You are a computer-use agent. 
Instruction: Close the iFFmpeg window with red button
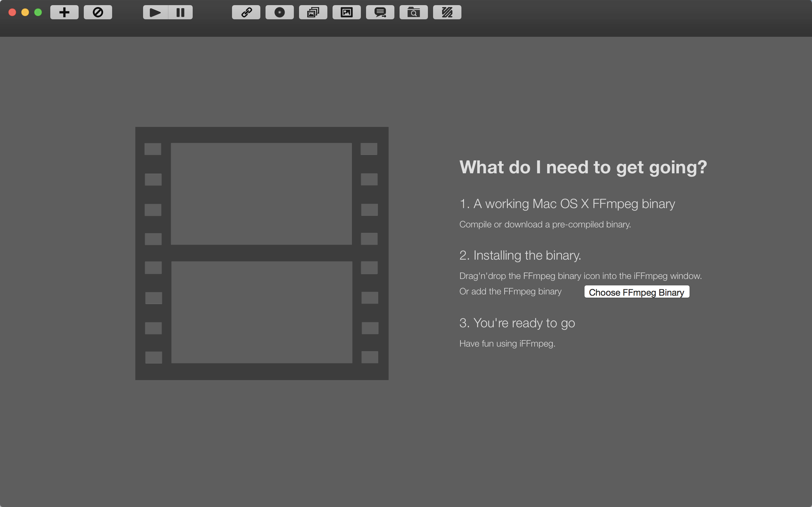coord(13,13)
